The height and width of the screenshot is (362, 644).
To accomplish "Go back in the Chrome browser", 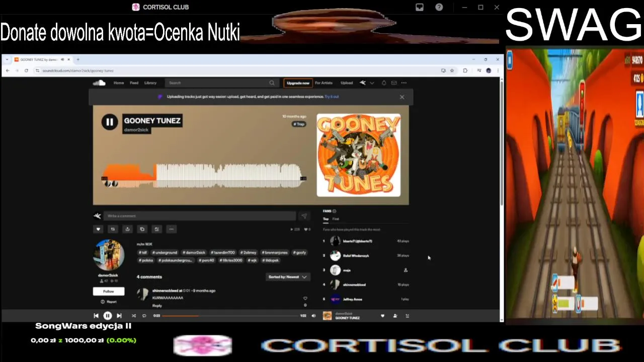I will pyautogui.click(x=8, y=70).
